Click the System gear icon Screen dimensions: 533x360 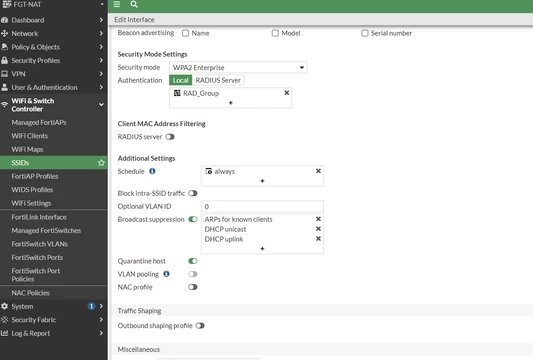coord(4,306)
